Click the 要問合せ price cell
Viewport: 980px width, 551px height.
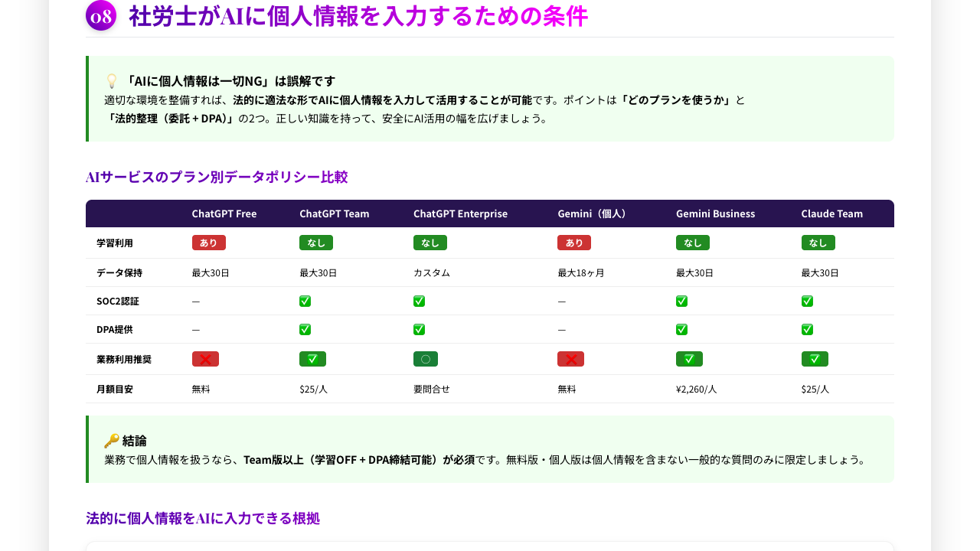pyautogui.click(x=432, y=390)
